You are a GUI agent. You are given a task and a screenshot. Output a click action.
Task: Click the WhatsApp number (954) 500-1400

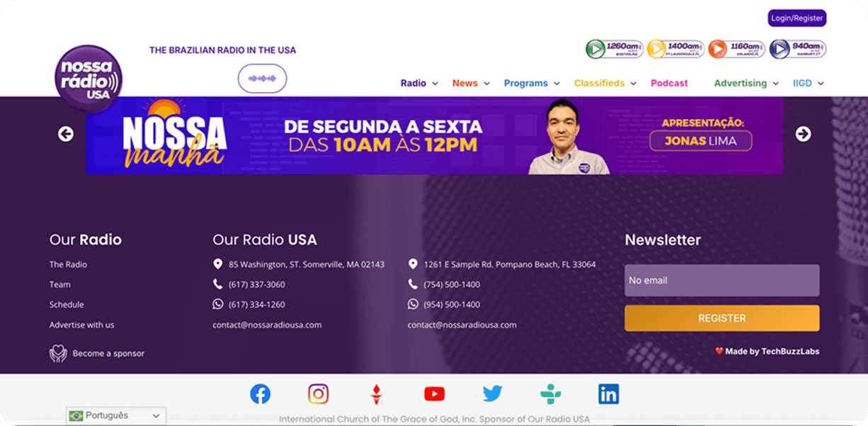pos(452,304)
